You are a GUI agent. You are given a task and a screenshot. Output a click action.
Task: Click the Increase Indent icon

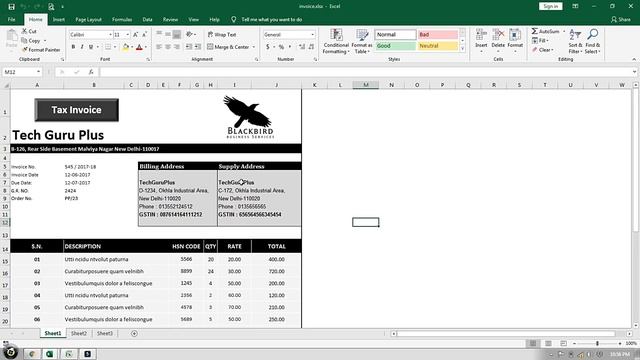(198, 47)
